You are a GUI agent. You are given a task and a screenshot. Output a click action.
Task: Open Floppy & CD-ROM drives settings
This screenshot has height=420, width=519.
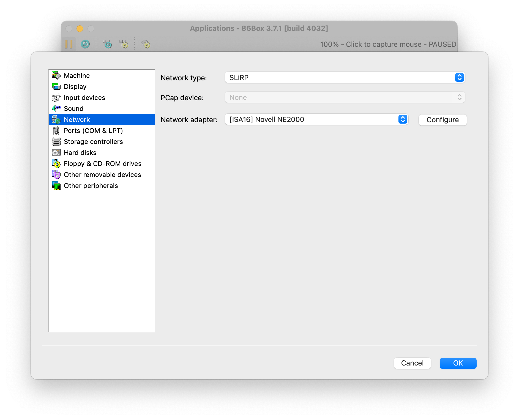point(102,163)
